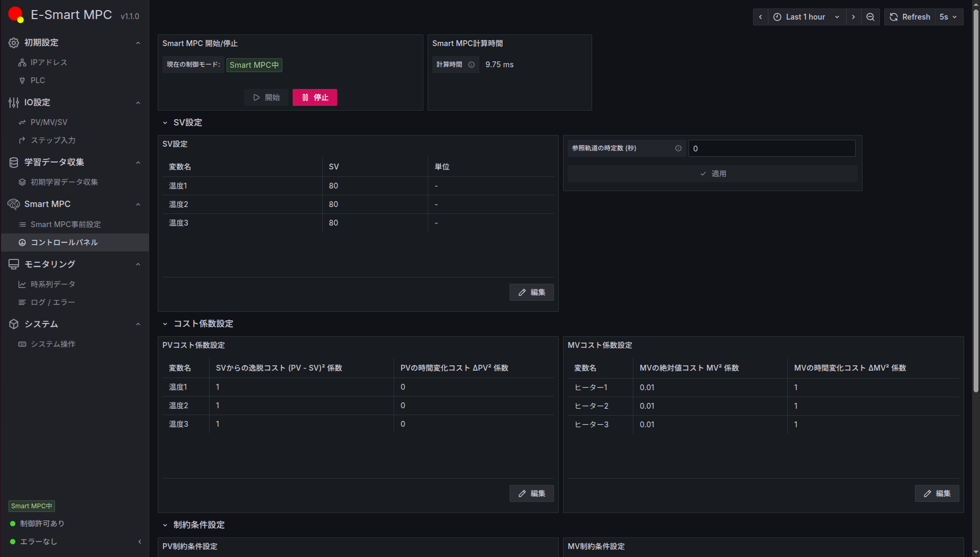Image resolution: width=980 pixels, height=557 pixels.
Task: Click 編集 in the SV設定 panel
Action: (x=532, y=292)
